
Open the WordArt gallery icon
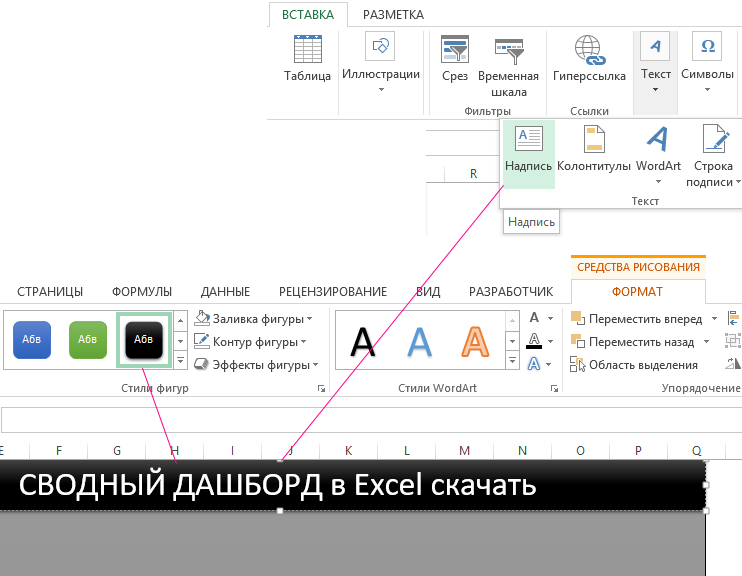tap(657, 140)
